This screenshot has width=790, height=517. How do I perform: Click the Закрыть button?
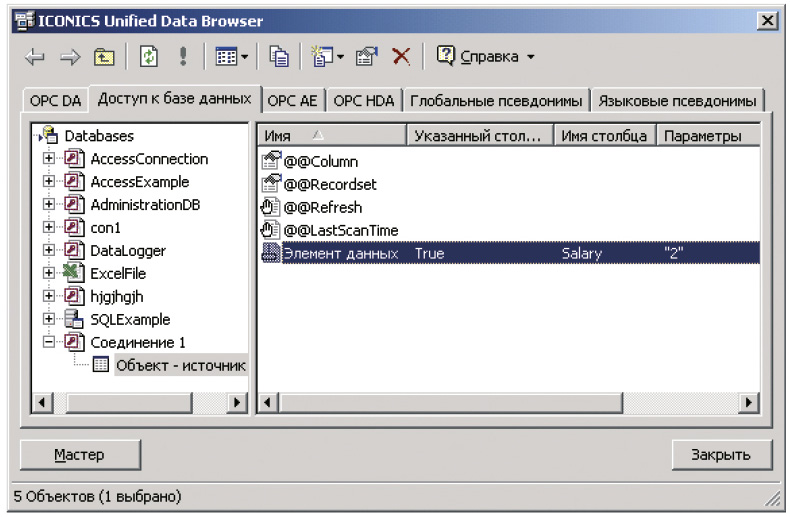[x=721, y=455]
